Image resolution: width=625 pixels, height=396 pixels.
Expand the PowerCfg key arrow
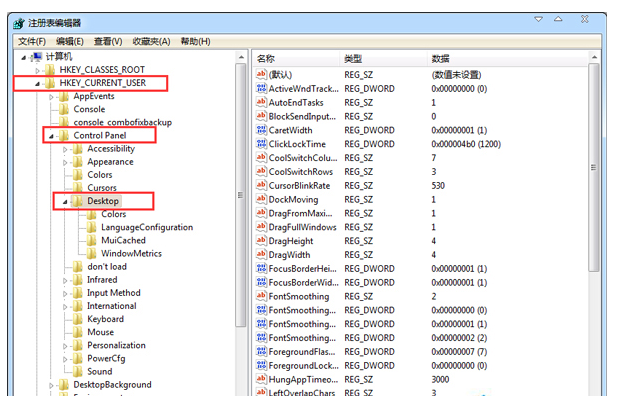coord(65,360)
